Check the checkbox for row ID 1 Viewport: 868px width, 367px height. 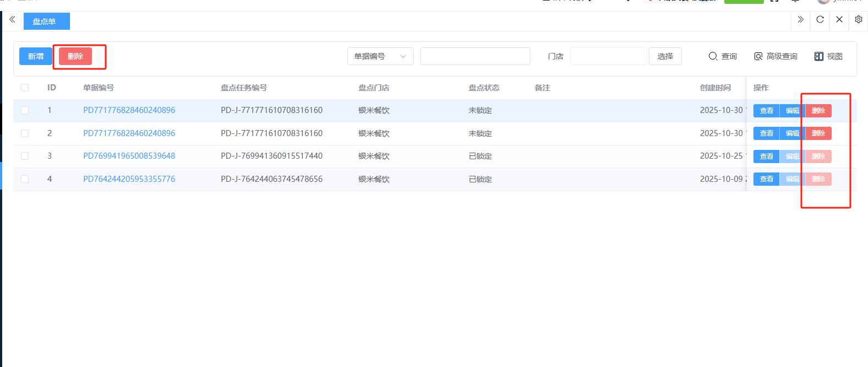click(25, 110)
